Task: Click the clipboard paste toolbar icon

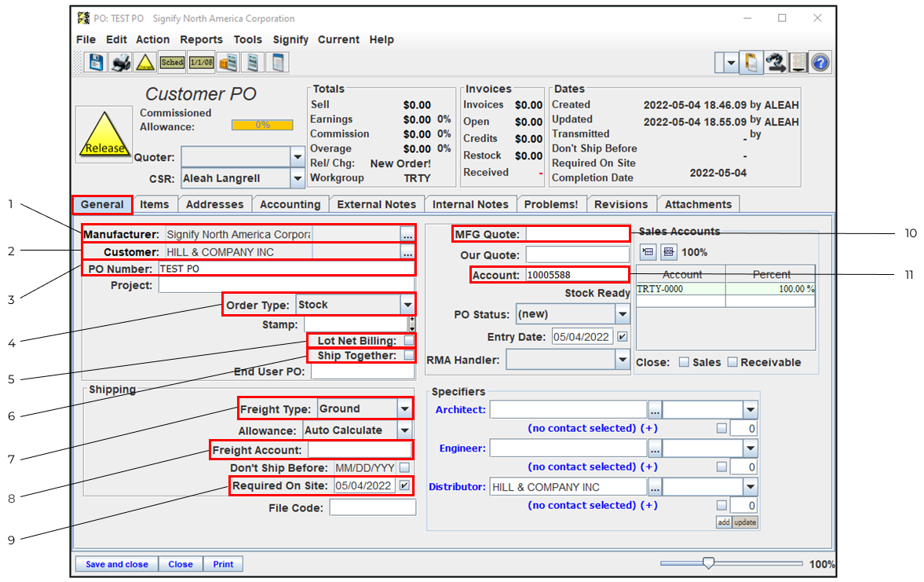Action: point(751,63)
